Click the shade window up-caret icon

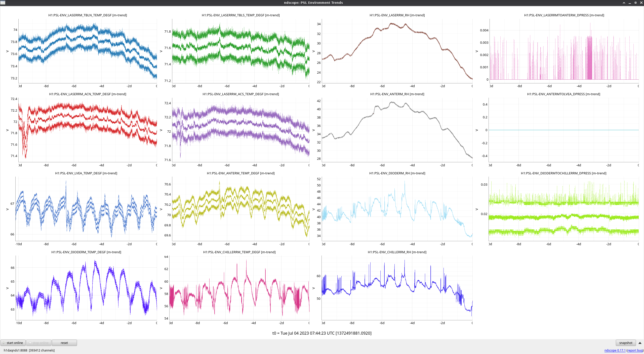624,3
